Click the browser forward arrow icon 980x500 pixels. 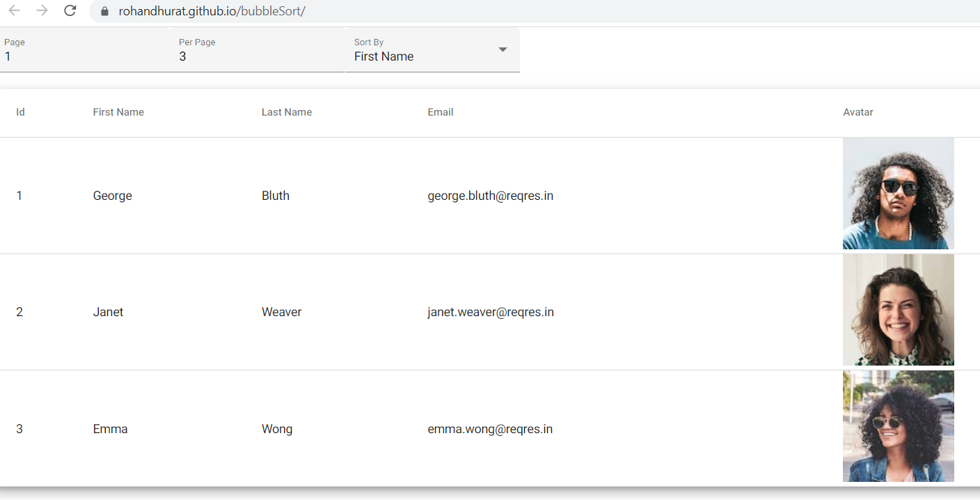pos(41,11)
